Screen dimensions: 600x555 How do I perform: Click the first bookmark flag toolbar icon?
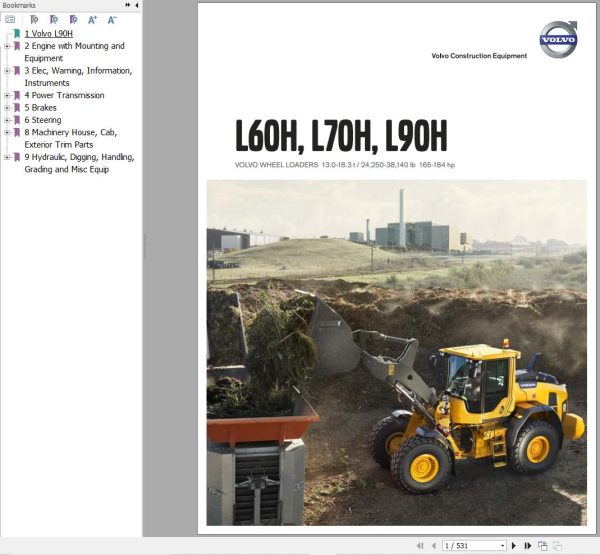[34, 20]
